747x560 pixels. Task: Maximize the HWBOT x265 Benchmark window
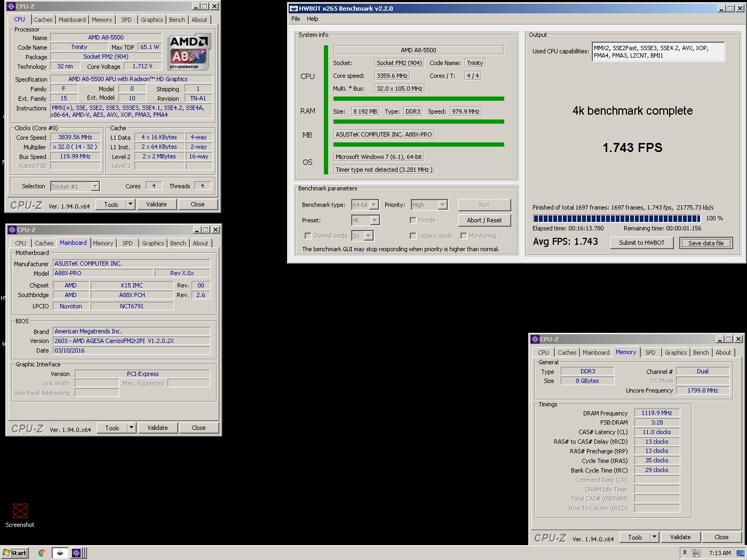click(730, 9)
